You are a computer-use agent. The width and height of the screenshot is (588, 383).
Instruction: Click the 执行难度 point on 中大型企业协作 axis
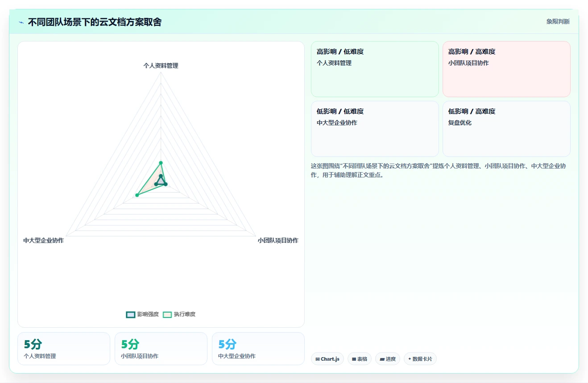click(x=137, y=195)
